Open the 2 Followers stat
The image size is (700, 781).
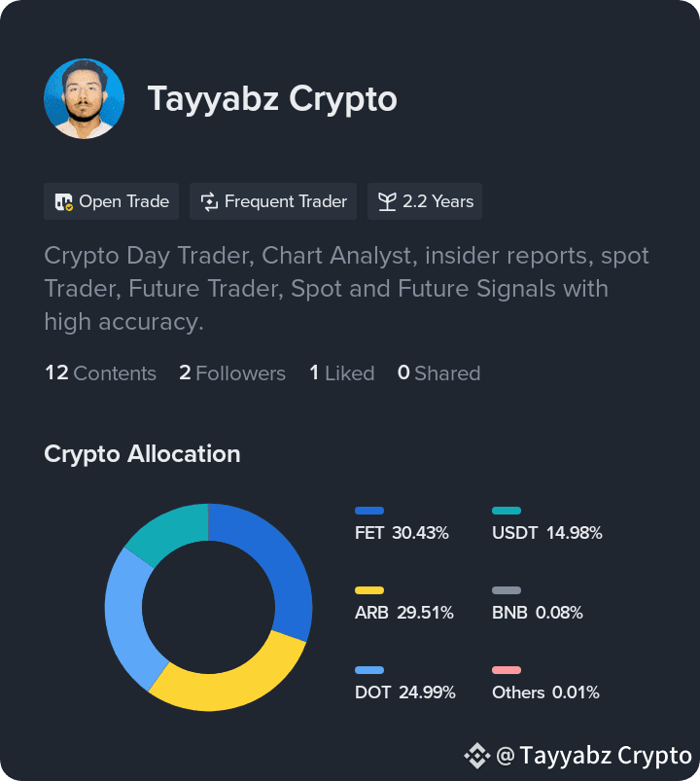(x=232, y=373)
